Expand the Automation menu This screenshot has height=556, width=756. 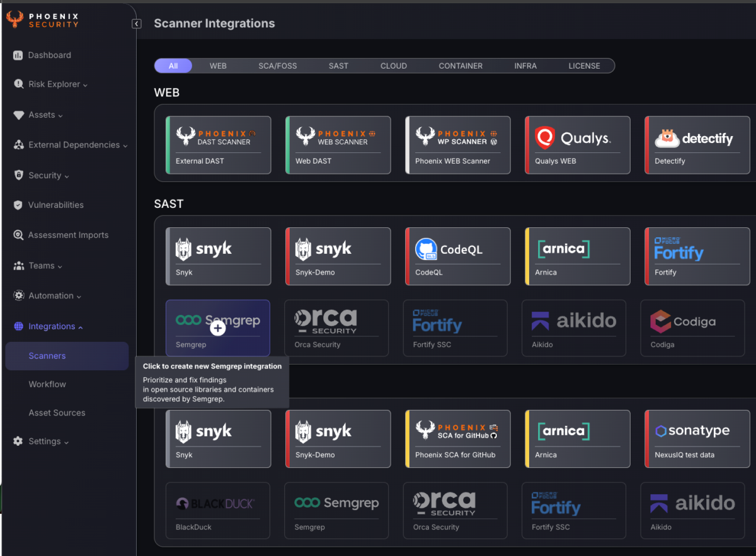coord(79,297)
